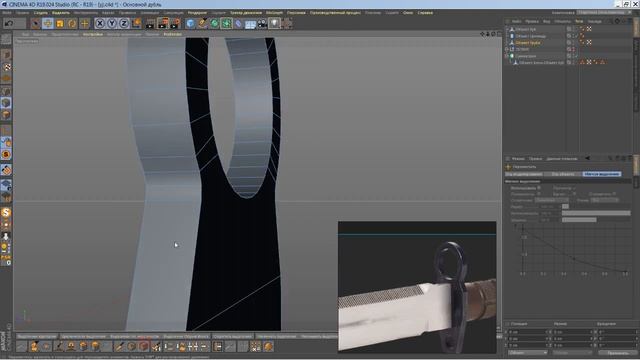
Task: Click the coordinate system icon next to Z
Action: point(136,23)
